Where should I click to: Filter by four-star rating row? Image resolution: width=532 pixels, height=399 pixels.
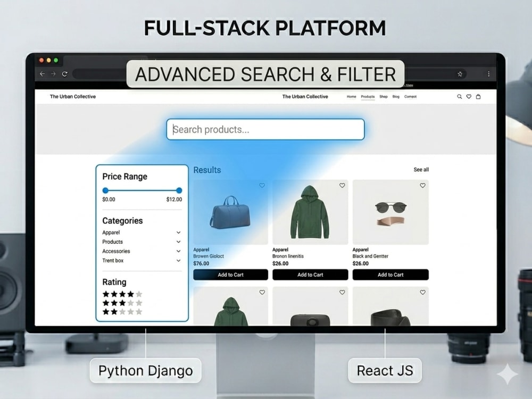click(x=122, y=294)
